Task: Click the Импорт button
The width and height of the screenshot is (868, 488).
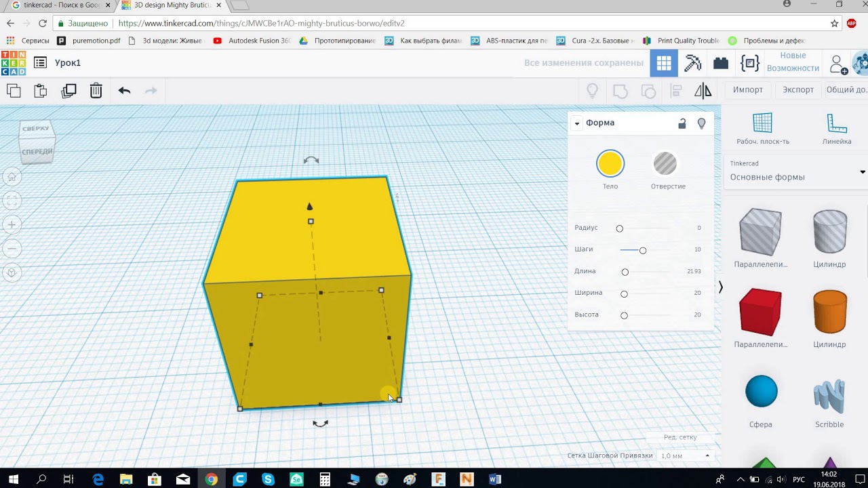Action: (x=748, y=89)
